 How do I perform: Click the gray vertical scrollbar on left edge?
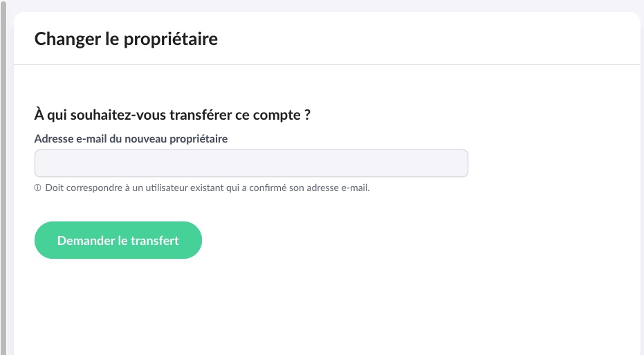(3, 177)
